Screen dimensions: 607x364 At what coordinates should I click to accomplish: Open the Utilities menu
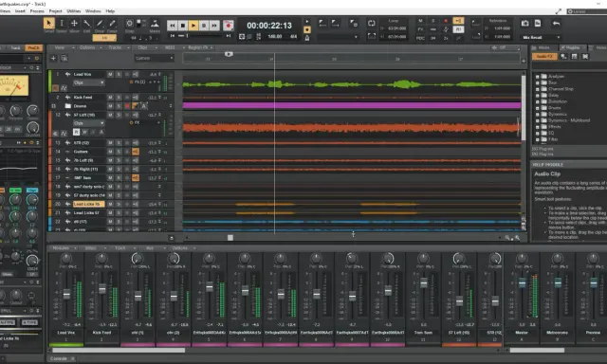(x=74, y=11)
